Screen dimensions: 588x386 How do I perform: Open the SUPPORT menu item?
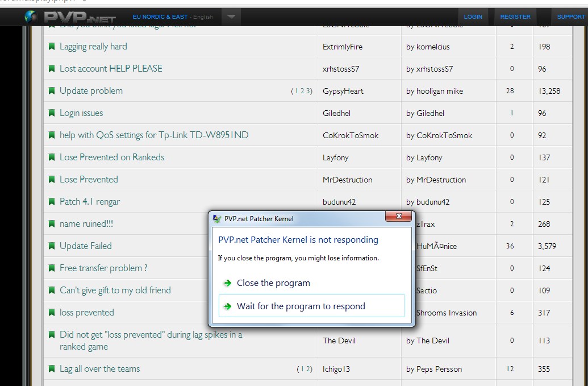(x=571, y=17)
